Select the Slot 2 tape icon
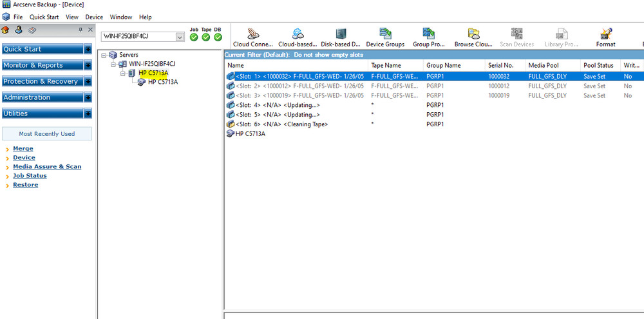This screenshot has width=644, height=319. pos(231,86)
